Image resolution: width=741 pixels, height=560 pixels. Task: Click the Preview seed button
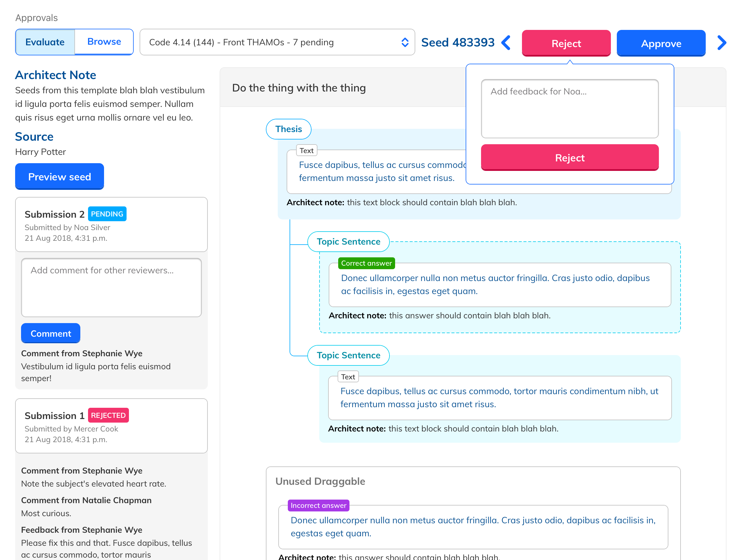click(60, 176)
